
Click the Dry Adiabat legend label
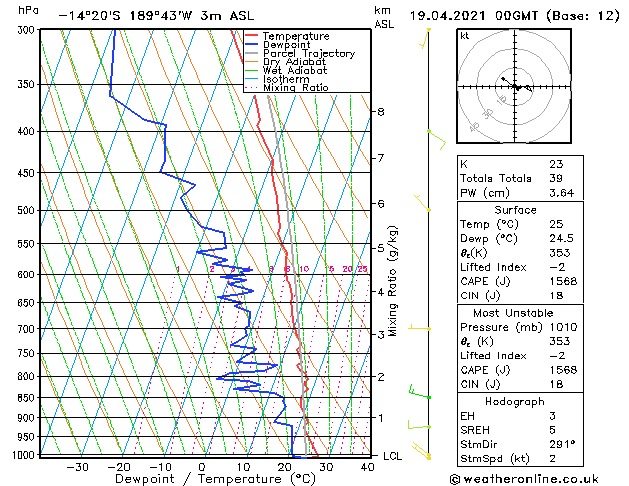pyautogui.click(x=294, y=62)
